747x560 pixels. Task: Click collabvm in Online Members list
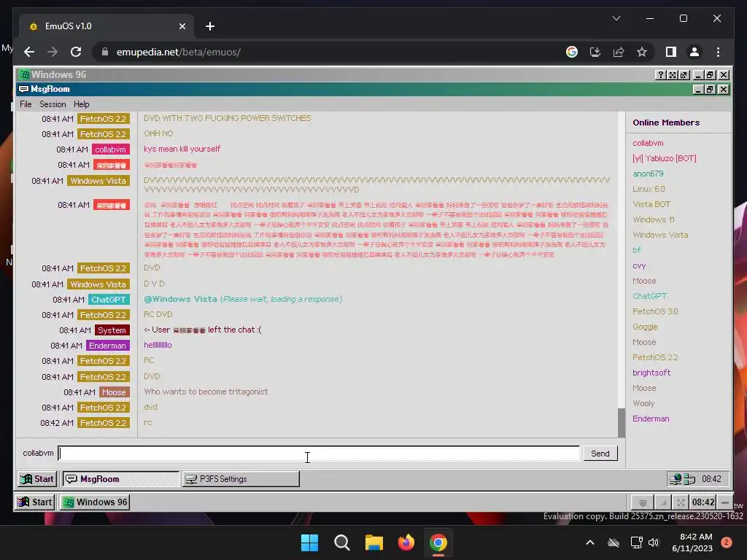[648, 143]
